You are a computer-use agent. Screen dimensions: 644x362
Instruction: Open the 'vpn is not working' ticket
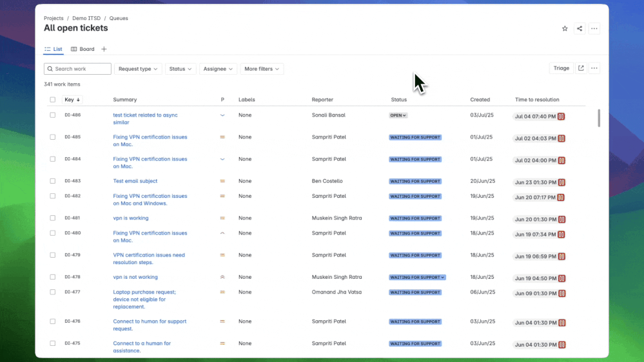click(x=135, y=277)
